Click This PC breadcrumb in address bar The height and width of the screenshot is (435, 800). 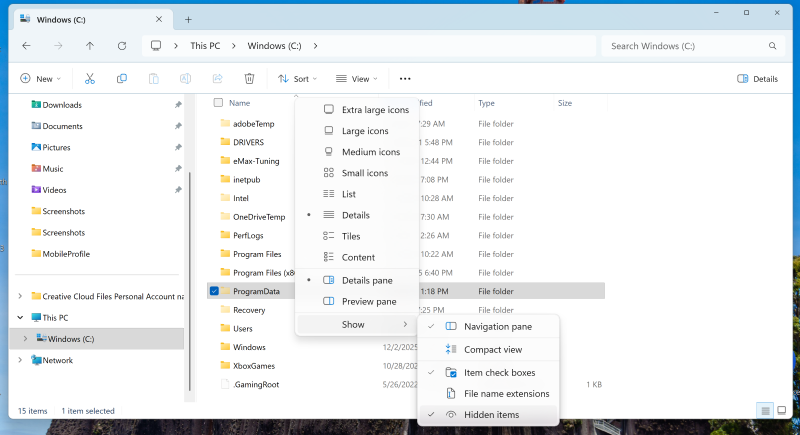click(x=205, y=46)
